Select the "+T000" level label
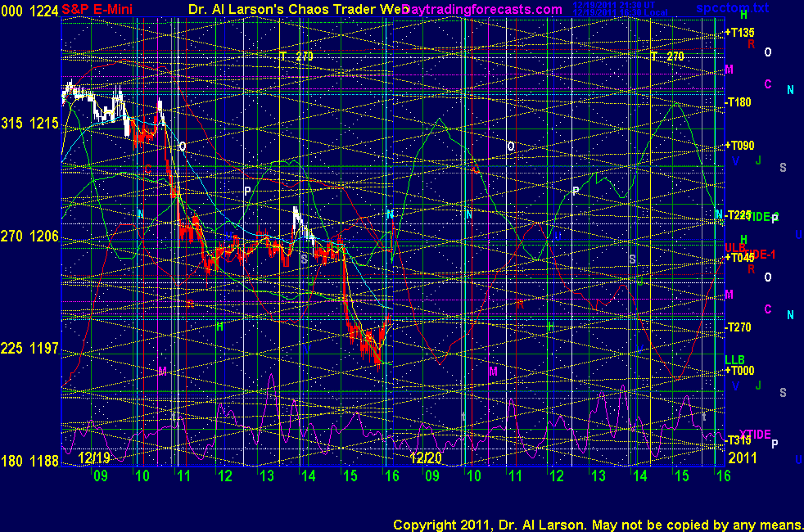Viewport: 804px width, 532px height. tap(739, 371)
